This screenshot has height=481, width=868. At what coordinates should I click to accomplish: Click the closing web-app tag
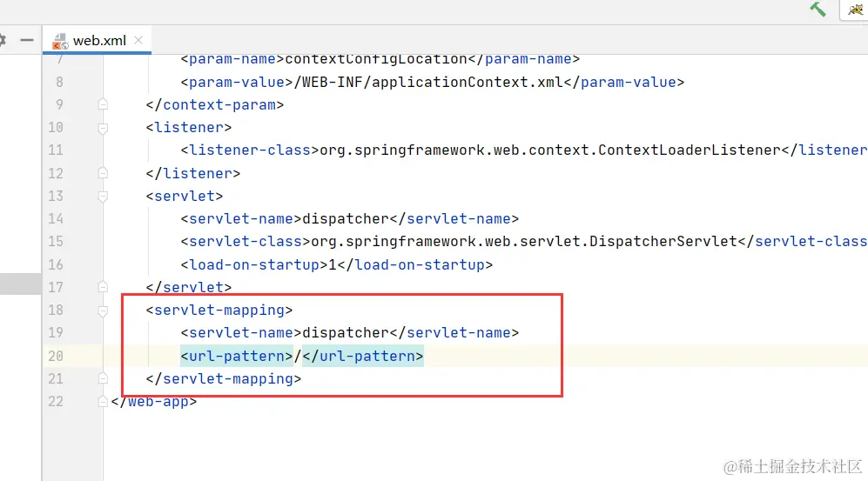(154, 401)
